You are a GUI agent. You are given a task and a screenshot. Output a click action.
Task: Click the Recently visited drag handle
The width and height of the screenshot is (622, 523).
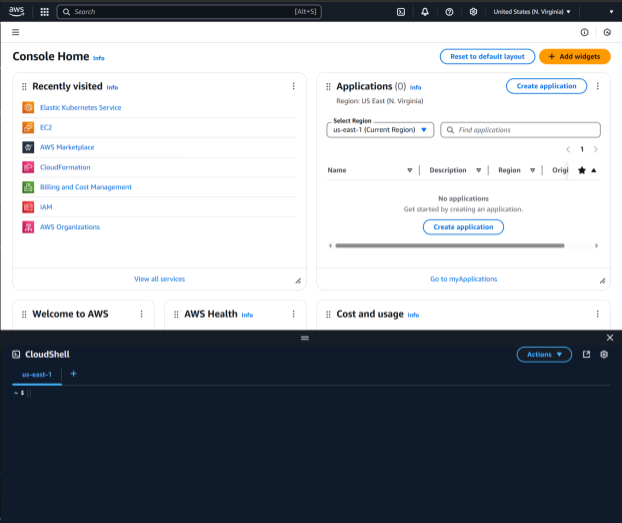tap(24, 86)
